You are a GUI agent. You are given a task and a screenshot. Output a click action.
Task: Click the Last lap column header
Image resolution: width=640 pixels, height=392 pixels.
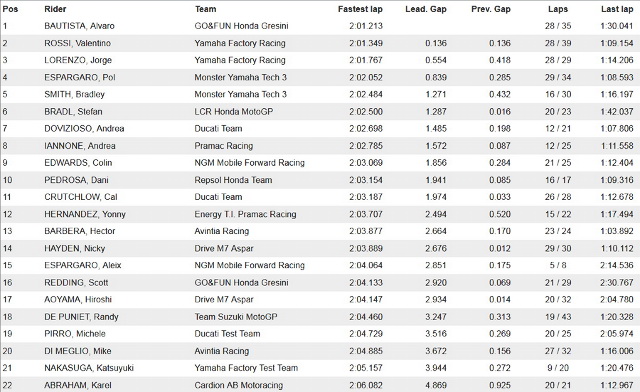coord(617,9)
